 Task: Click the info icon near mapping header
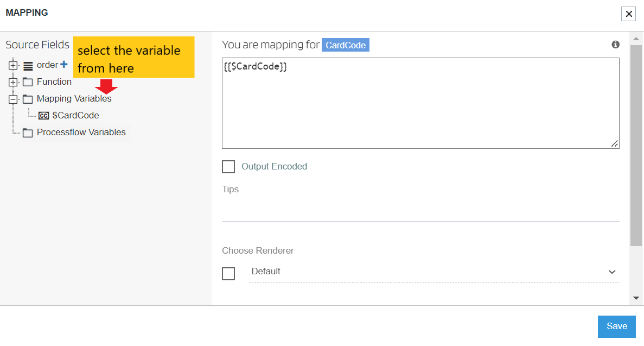pos(615,45)
